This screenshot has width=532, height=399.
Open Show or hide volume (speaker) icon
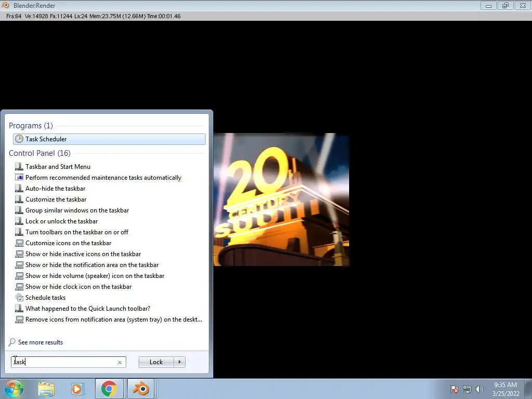pyautogui.click(x=95, y=275)
